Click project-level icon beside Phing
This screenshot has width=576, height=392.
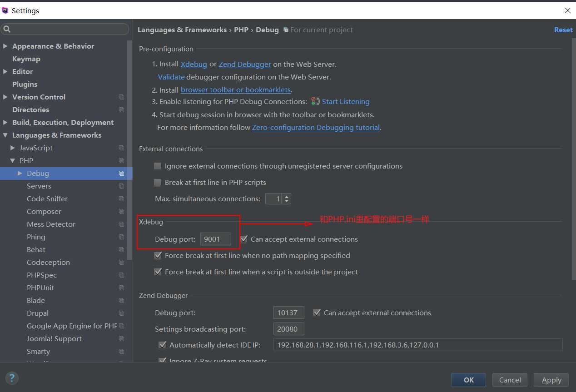click(121, 237)
